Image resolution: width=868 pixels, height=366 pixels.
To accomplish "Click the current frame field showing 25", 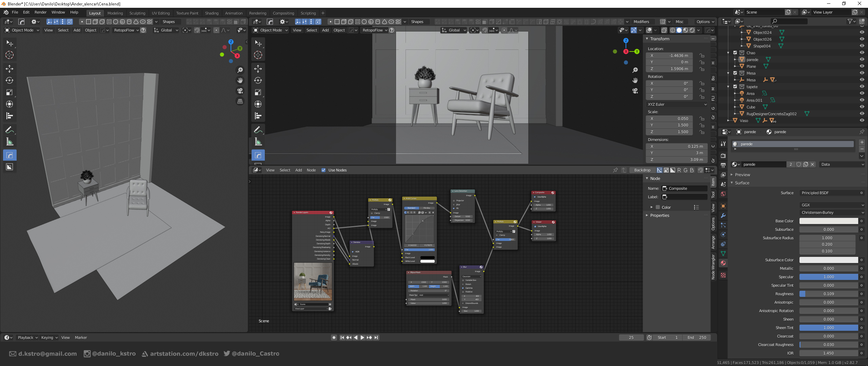I will coord(631,338).
